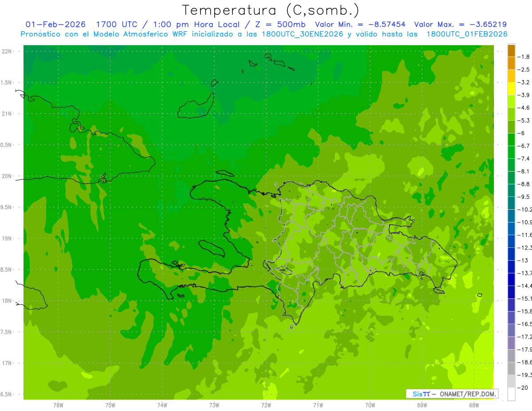Click the "74W" longitude axis label
The image size is (532, 411).
click(162, 405)
